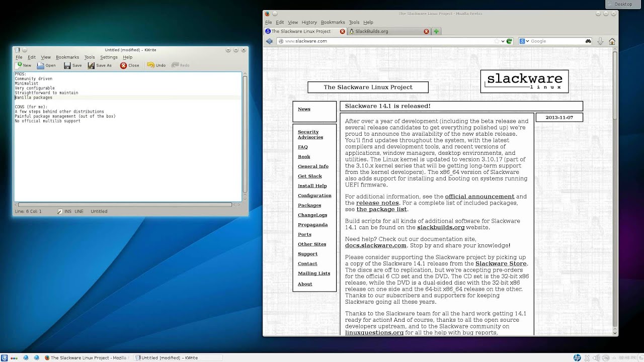The width and height of the screenshot is (644, 362).
Task: Switch to KWrite task in taskbar
Action: (x=179, y=358)
